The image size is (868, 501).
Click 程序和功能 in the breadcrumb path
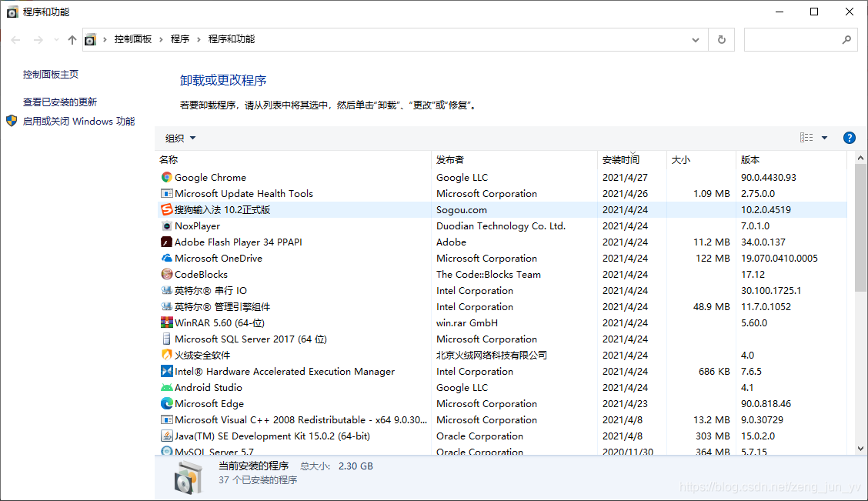232,39
